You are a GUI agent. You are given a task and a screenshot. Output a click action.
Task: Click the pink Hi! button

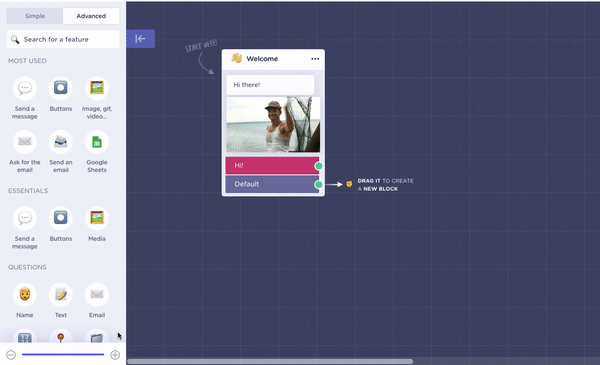point(272,166)
